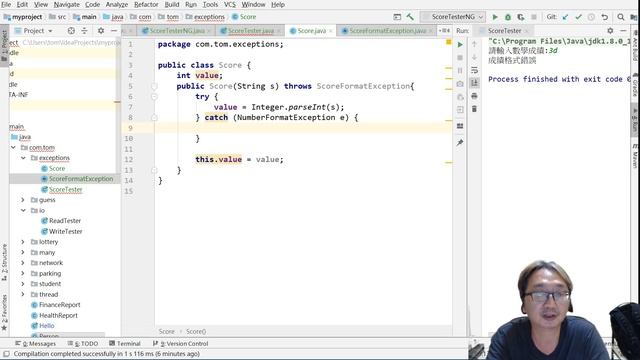The width and height of the screenshot is (640, 360).
Task: Stop process in Run panel
Action: 460,58
